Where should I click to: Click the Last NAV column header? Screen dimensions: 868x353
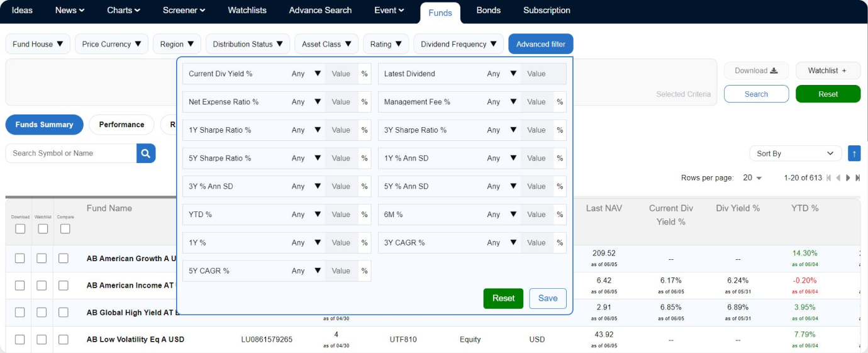(604, 208)
